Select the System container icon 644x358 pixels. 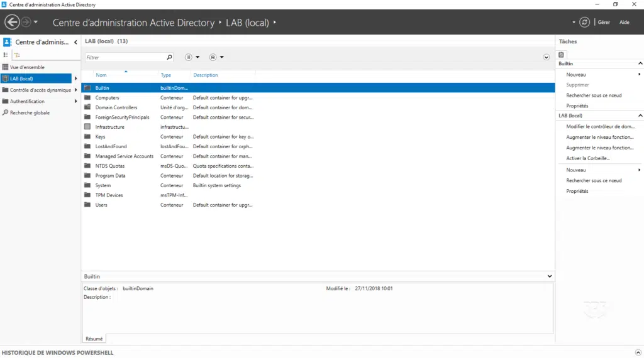click(87, 185)
